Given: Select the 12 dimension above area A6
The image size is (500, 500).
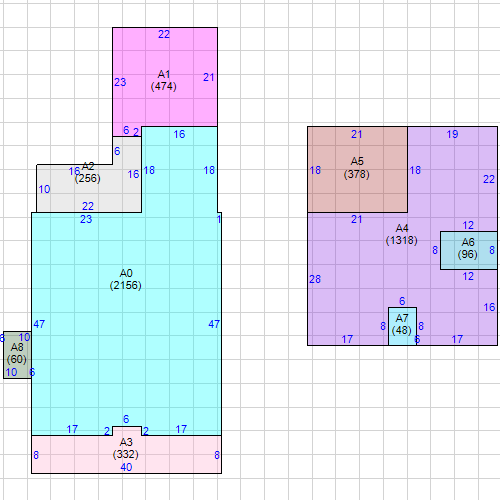Looking at the screenshot, I should [x=468, y=225].
